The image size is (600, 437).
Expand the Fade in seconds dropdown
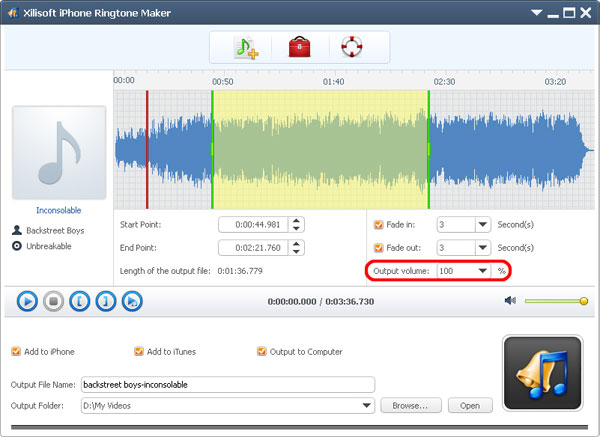[x=483, y=225]
